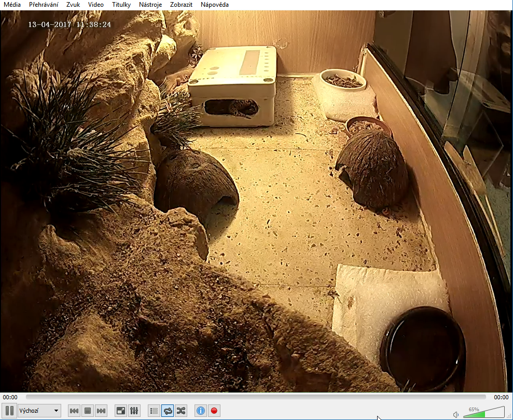This screenshot has width=513, height=420.
Task: Toggle shuffle random playback
Action: pyautogui.click(x=181, y=411)
